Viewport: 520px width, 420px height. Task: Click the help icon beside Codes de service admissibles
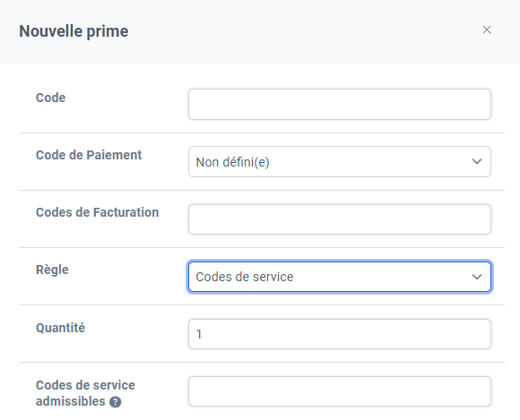[116, 402]
